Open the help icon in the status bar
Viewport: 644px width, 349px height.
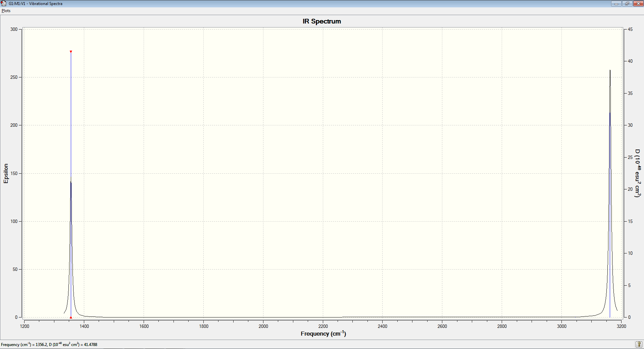[x=639, y=344]
